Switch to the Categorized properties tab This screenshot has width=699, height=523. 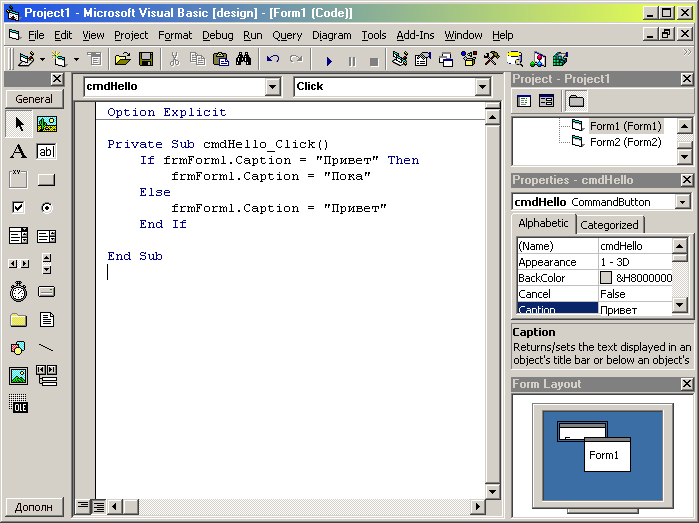tap(609, 225)
